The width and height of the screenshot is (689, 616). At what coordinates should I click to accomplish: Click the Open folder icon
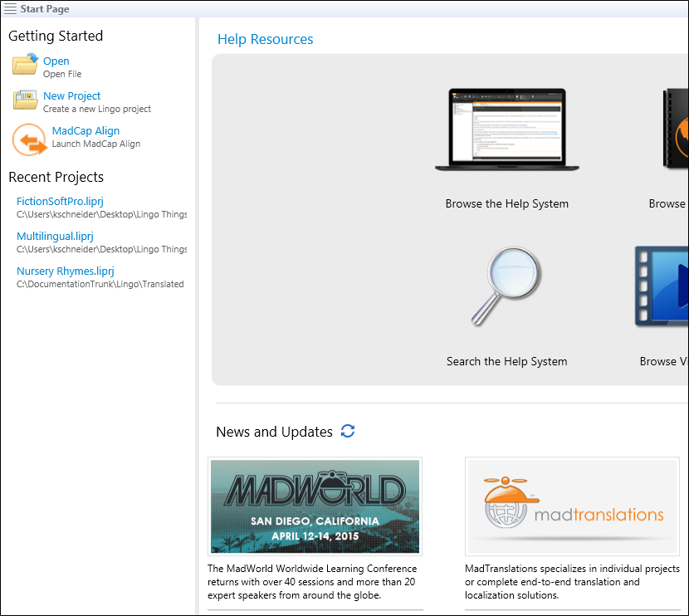pos(26,64)
